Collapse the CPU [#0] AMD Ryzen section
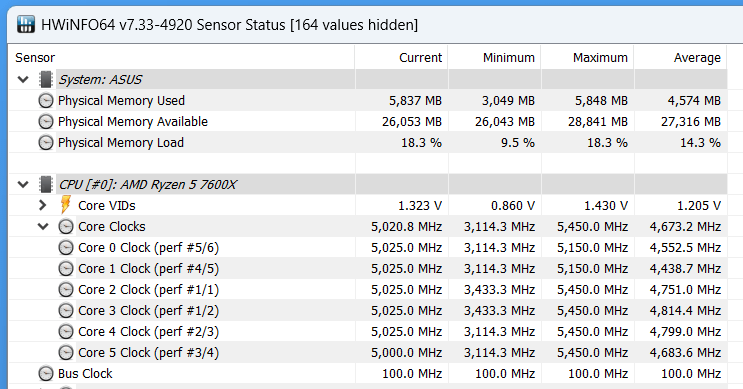 23,185
